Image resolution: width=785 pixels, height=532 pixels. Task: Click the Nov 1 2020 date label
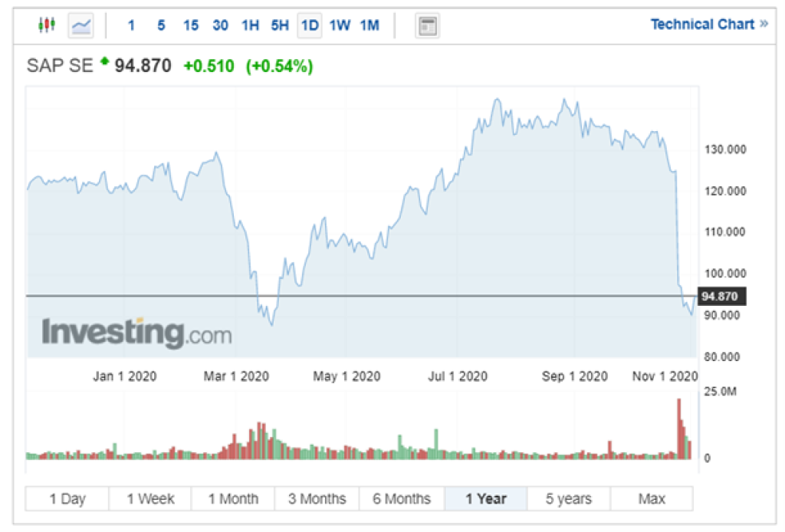tap(665, 376)
